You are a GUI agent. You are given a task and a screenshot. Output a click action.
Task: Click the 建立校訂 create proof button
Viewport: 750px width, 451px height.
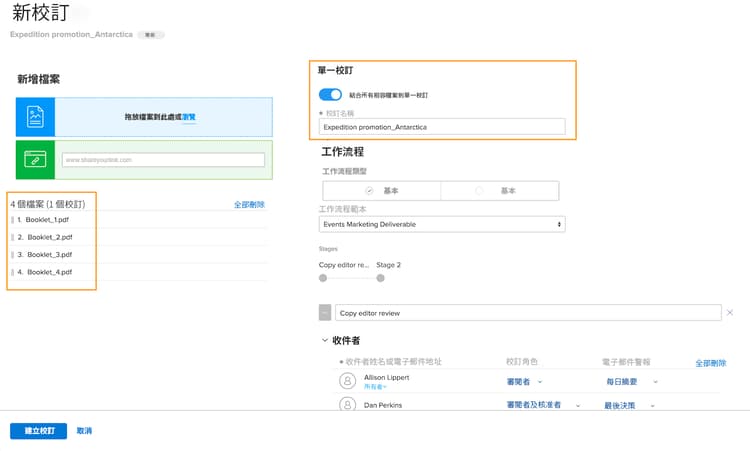(x=39, y=431)
